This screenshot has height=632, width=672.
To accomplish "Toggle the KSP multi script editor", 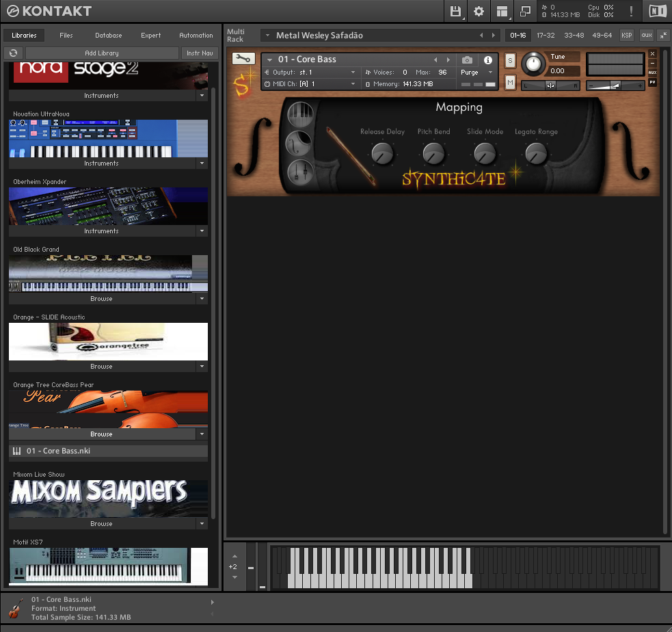I will (627, 36).
